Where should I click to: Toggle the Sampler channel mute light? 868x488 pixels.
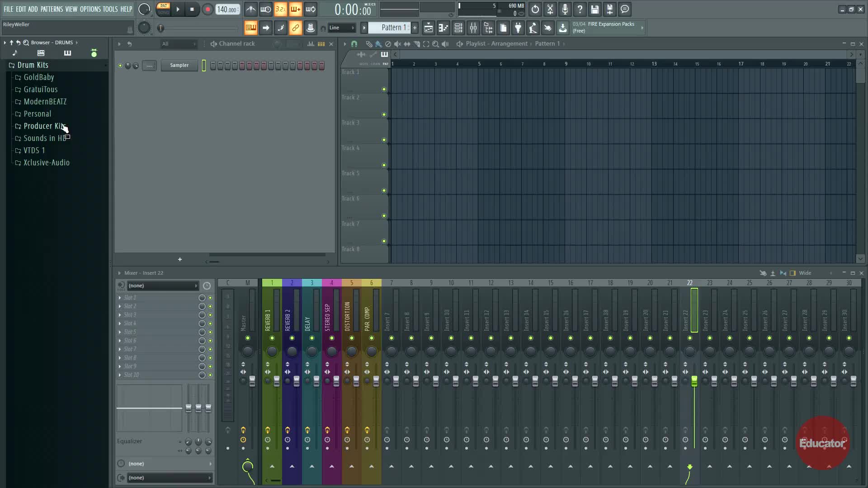(120, 66)
